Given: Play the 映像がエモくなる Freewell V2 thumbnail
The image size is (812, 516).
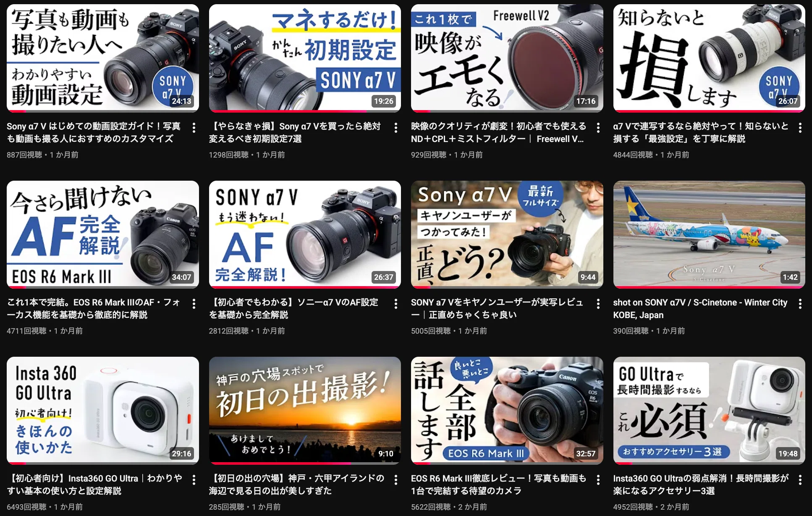Looking at the screenshot, I should [507, 58].
